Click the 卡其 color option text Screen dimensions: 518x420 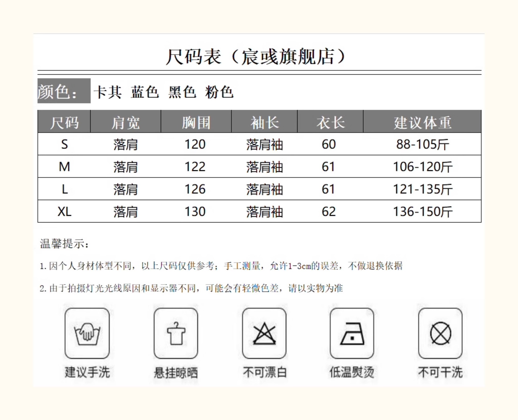pos(108,92)
